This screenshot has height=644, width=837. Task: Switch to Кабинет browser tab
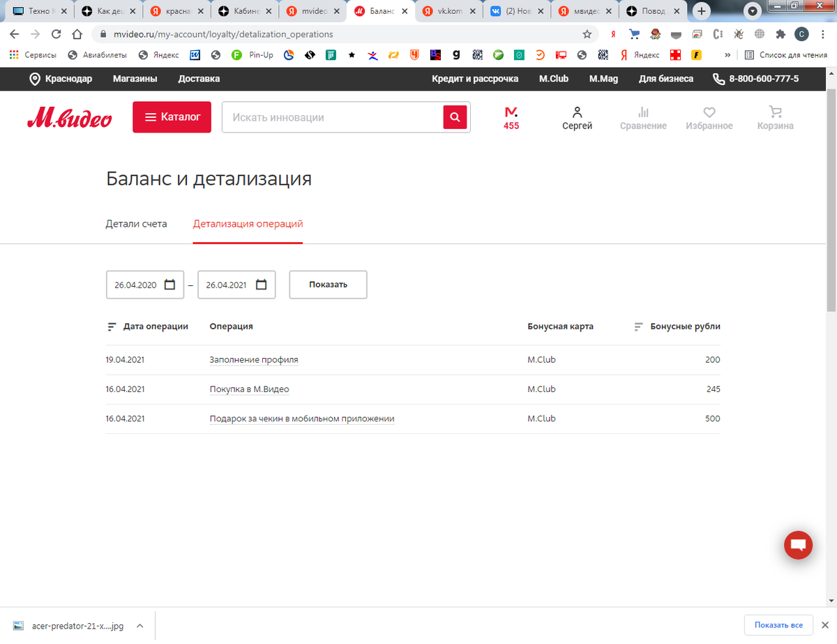244,11
